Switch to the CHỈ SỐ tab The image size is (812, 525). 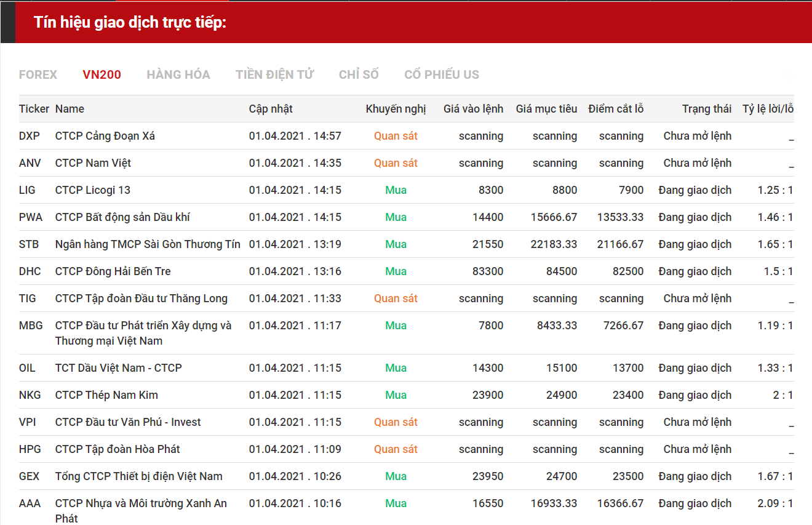359,74
